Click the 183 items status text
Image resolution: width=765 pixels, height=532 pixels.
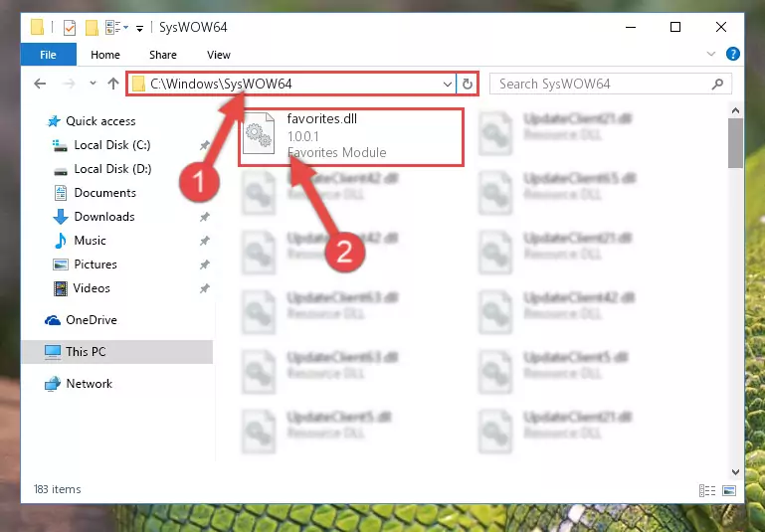pos(57,489)
